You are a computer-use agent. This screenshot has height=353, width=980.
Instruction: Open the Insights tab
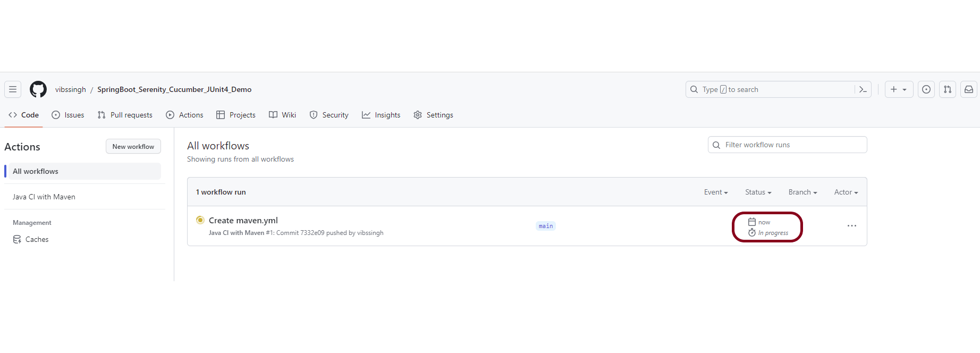pyautogui.click(x=381, y=115)
